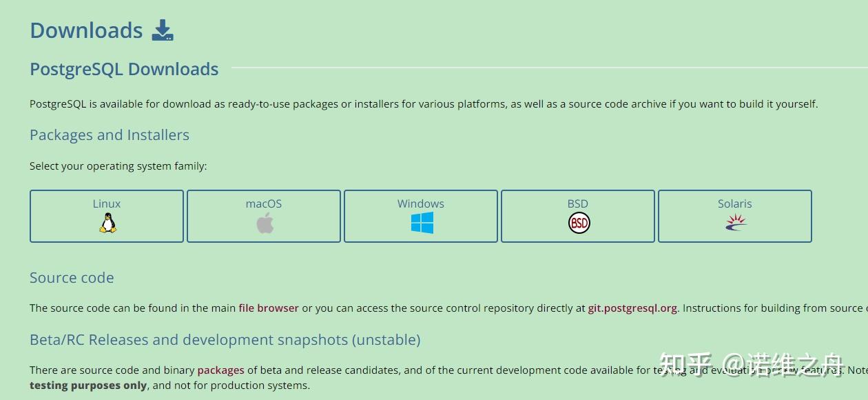Screen dimensions: 868x400
Task: Pick the Windows text label
Action: coord(421,203)
